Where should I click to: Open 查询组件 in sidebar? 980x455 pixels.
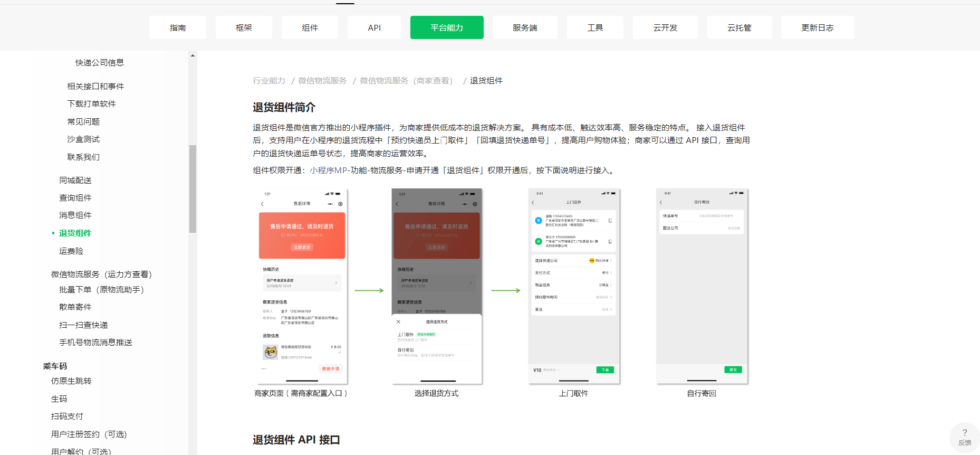pyautogui.click(x=75, y=197)
